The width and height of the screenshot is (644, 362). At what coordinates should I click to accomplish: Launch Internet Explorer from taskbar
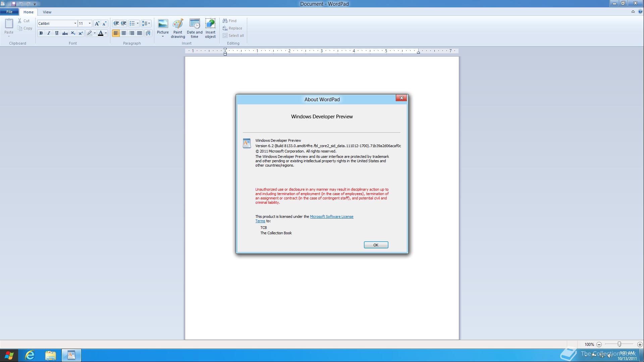30,355
